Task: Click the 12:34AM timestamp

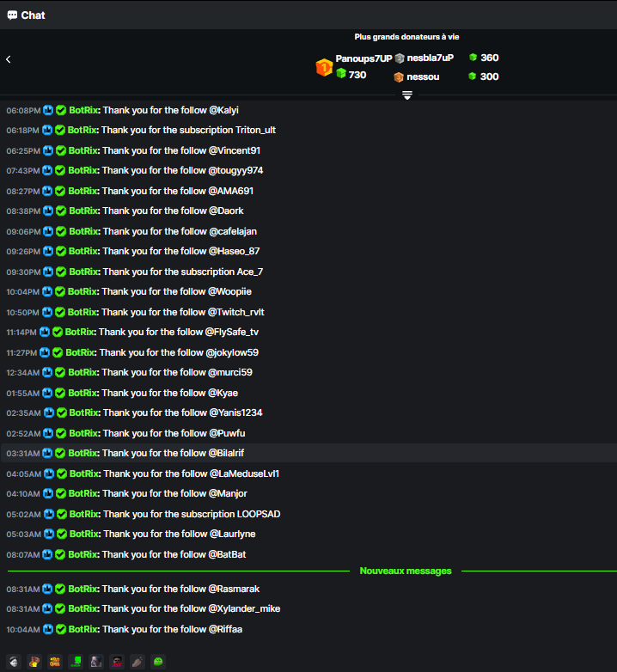Action: [22, 373]
